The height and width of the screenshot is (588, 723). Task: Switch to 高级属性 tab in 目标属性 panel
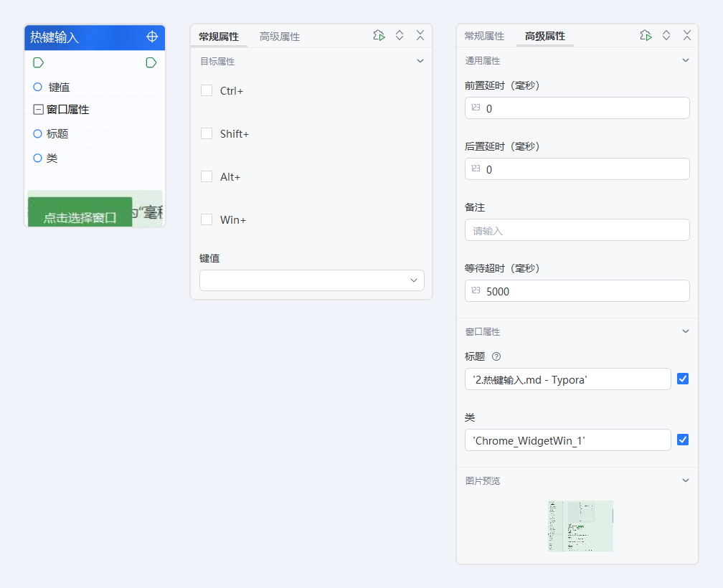[x=280, y=37]
